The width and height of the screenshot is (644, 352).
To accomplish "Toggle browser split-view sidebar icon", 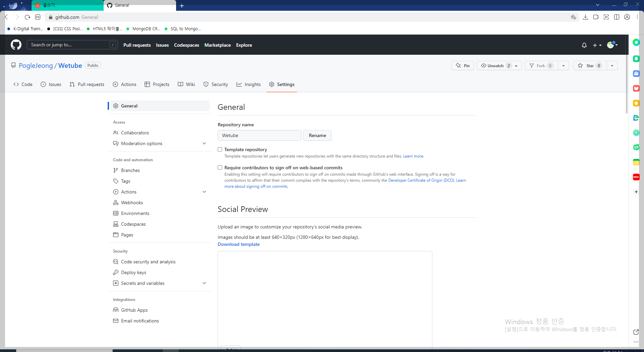I will [x=616, y=17].
